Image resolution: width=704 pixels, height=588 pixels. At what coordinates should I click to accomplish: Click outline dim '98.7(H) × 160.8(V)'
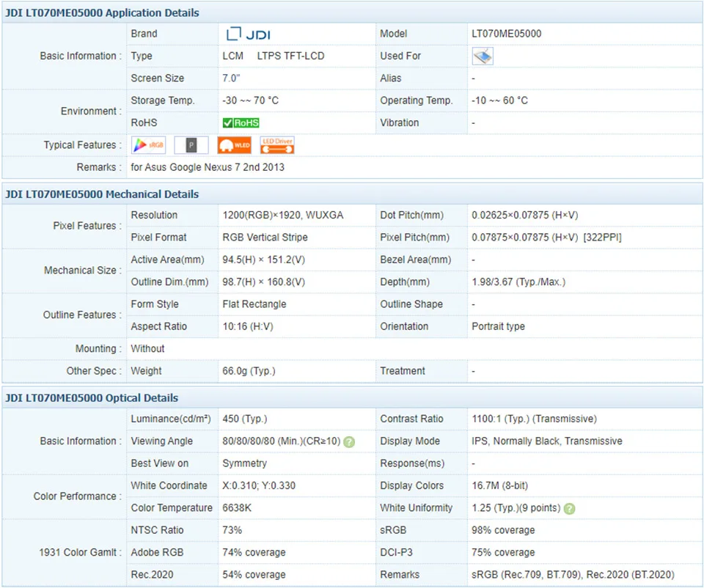263,282
